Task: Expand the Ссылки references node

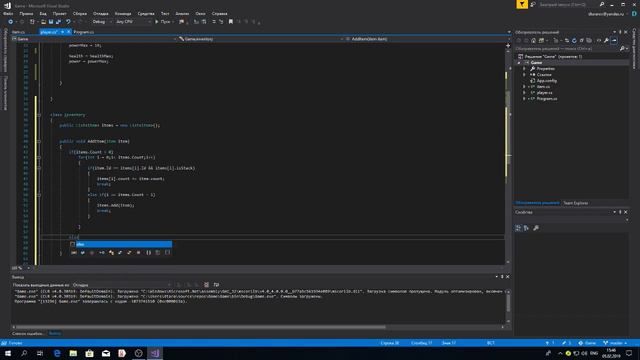Action: 524,75
